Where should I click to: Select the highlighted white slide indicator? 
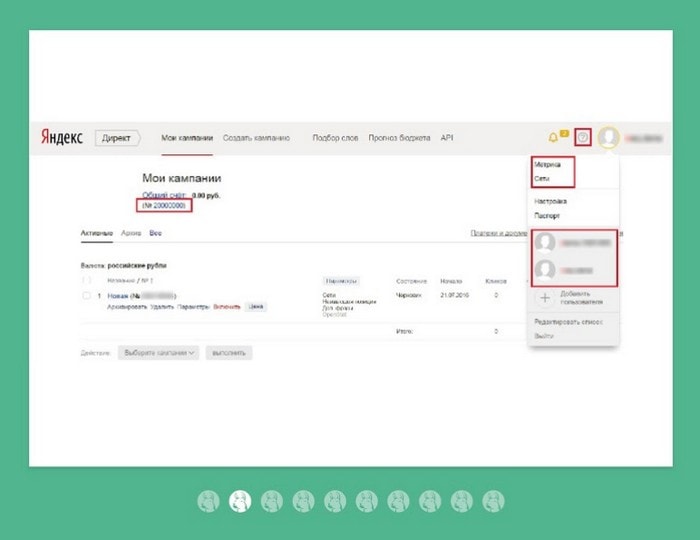tap(240, 501)
